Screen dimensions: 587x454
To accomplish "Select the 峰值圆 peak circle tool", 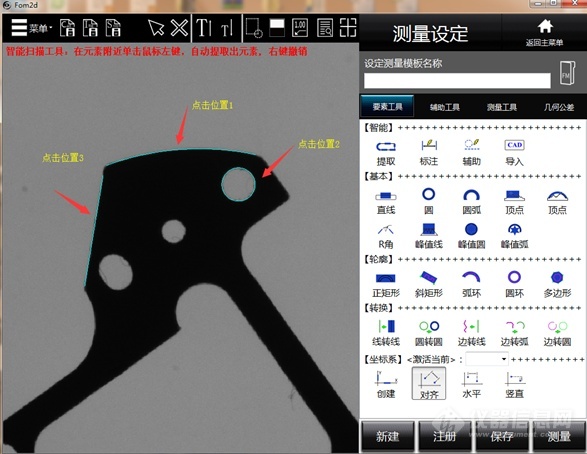I will point(471,236).
